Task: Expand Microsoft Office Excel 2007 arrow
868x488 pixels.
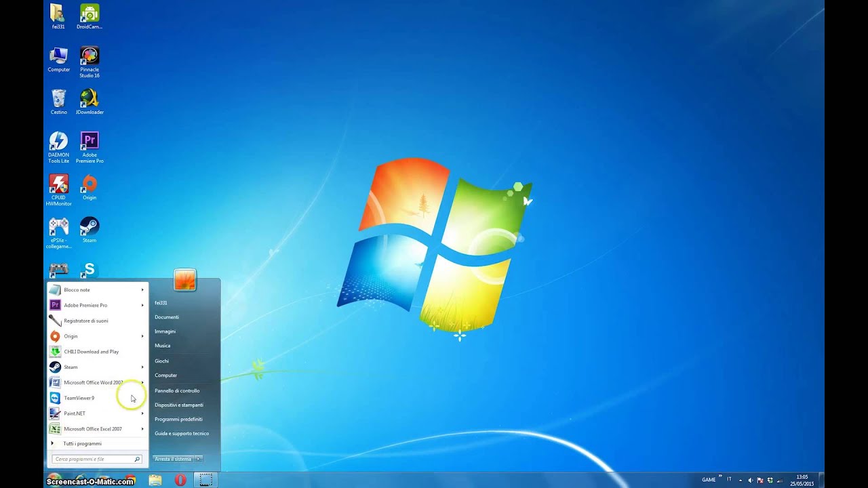Action: coord(142,429)
